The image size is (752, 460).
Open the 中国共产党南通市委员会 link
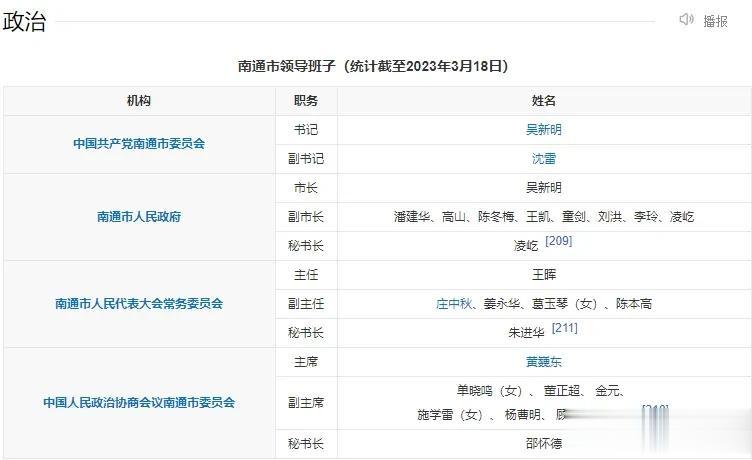coord(139,143)
